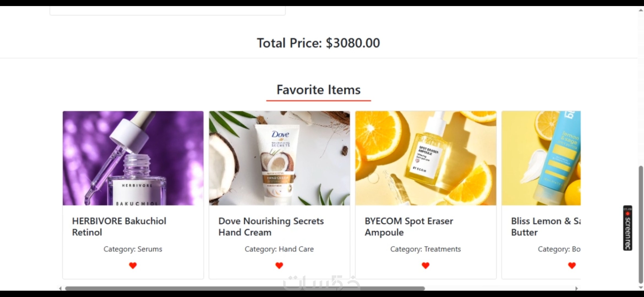Click Bliss Lemon & Sage Butter title
This screenshot has width=644, height=297.
pos(546,227)
